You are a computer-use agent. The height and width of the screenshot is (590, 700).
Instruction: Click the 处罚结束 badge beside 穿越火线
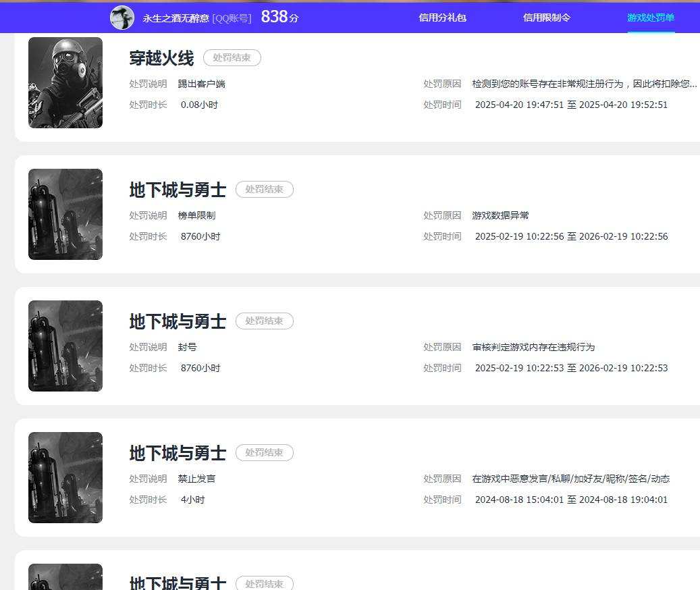[x=232, y=57]
